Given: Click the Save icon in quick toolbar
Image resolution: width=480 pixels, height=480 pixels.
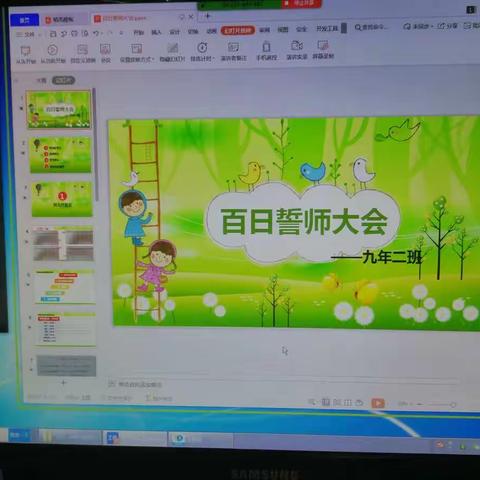Looking at the screenshot, I should [x=53, y=34].
